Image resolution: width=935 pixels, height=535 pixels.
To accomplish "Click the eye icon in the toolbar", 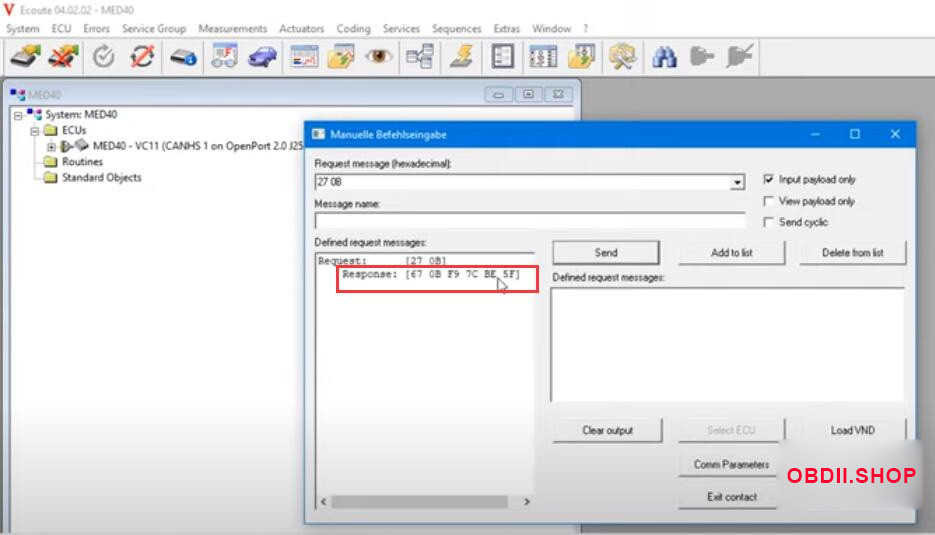I will click(x=378, y=57).
